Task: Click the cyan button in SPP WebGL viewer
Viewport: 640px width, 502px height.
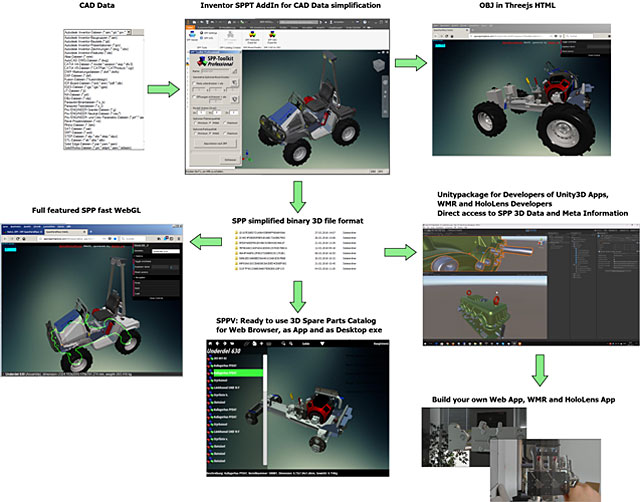Action: click(x=10, y=249)
